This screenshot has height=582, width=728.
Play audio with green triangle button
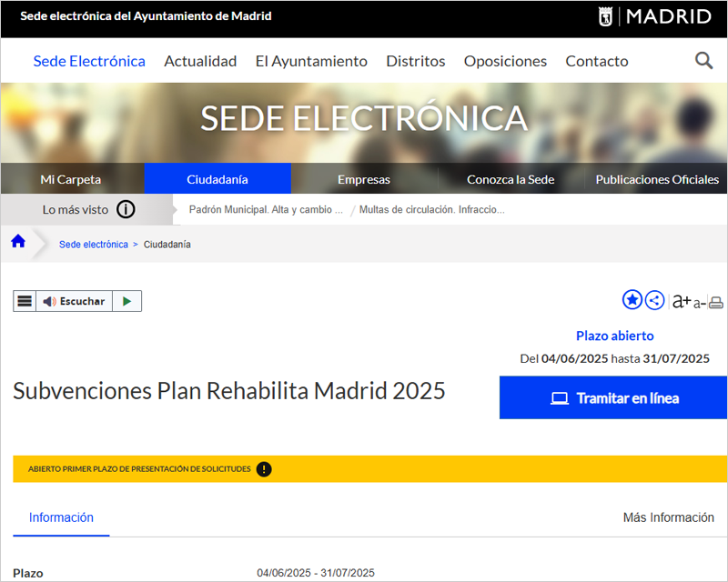[126, 301]
